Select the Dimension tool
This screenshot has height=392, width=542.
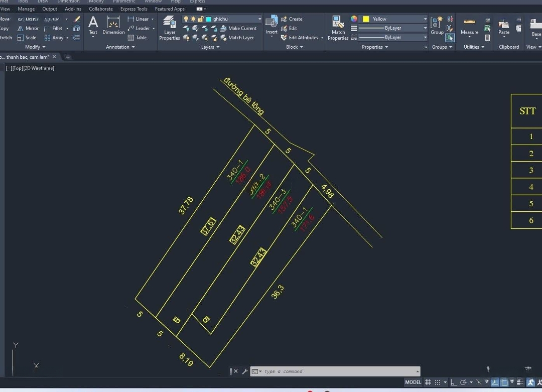click(x=113, y=26)
